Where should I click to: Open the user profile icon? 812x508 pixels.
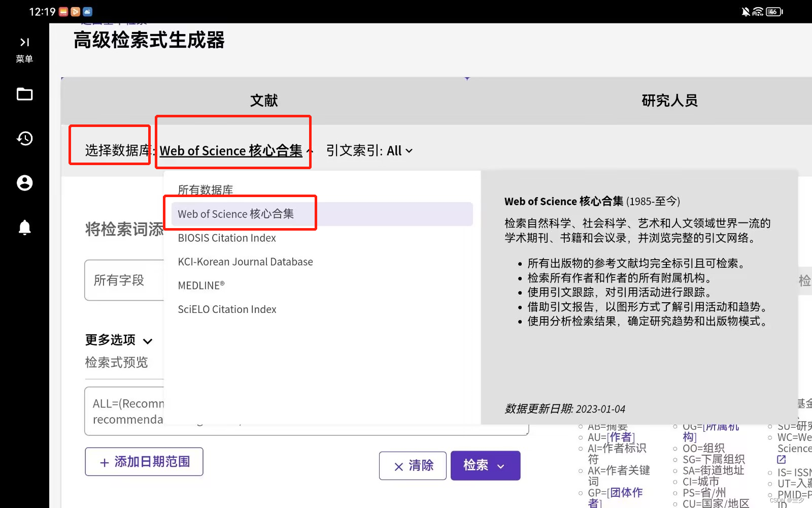(x=24, y=183)
